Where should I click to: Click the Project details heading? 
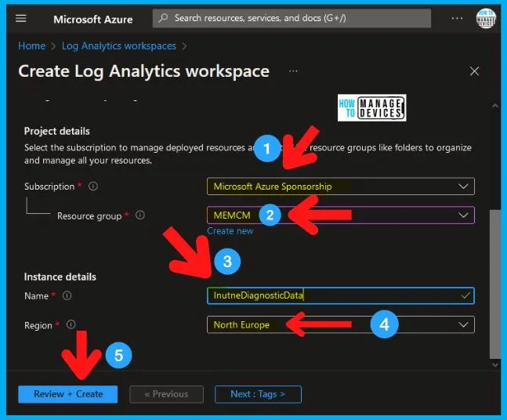point(57,132)
